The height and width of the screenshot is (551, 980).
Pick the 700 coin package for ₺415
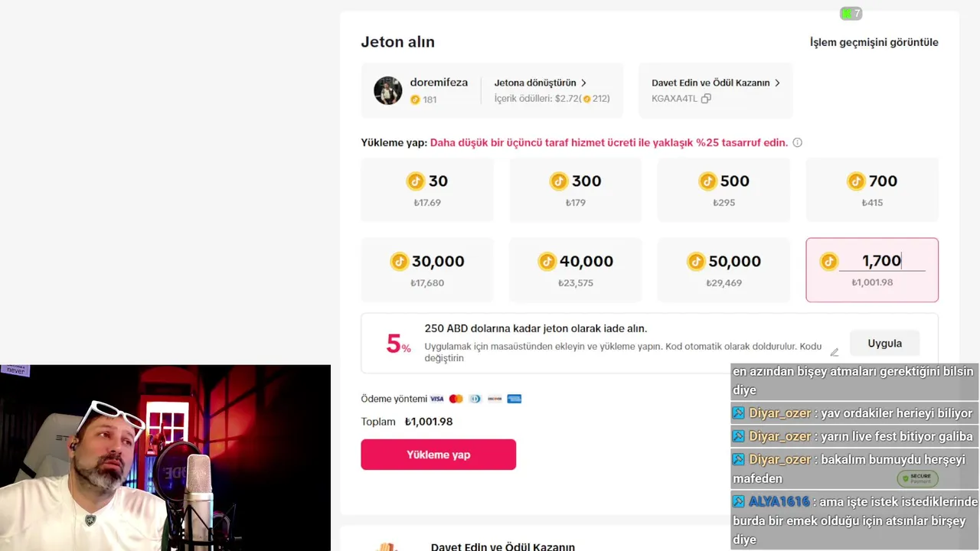point(872,190)
